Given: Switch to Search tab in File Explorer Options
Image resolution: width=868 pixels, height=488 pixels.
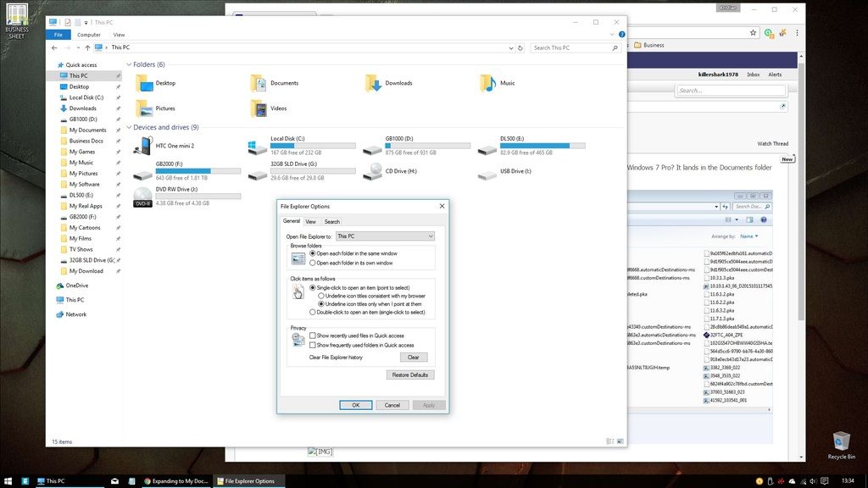Looking at the screenshot, I should click(332, 221).
